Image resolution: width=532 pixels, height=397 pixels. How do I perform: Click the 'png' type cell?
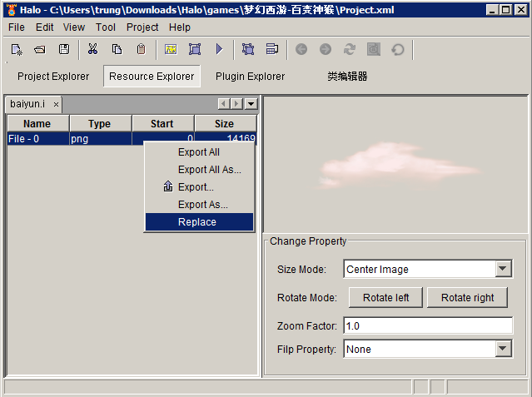(101, 138)
